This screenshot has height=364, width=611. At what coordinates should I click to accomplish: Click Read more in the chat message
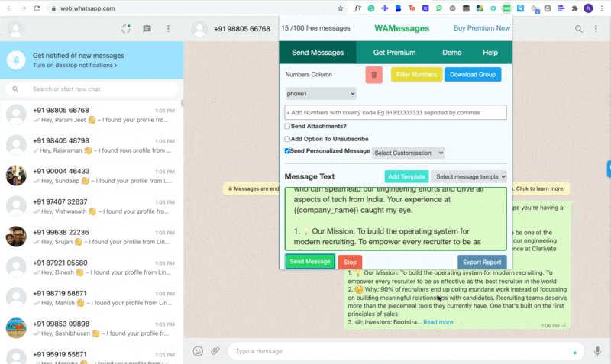pos(438,322)
